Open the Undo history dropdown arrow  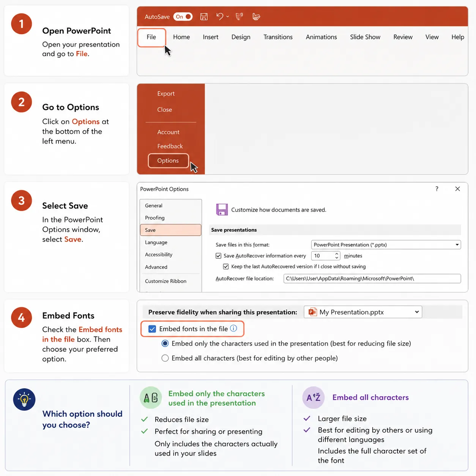coord(228,17)
